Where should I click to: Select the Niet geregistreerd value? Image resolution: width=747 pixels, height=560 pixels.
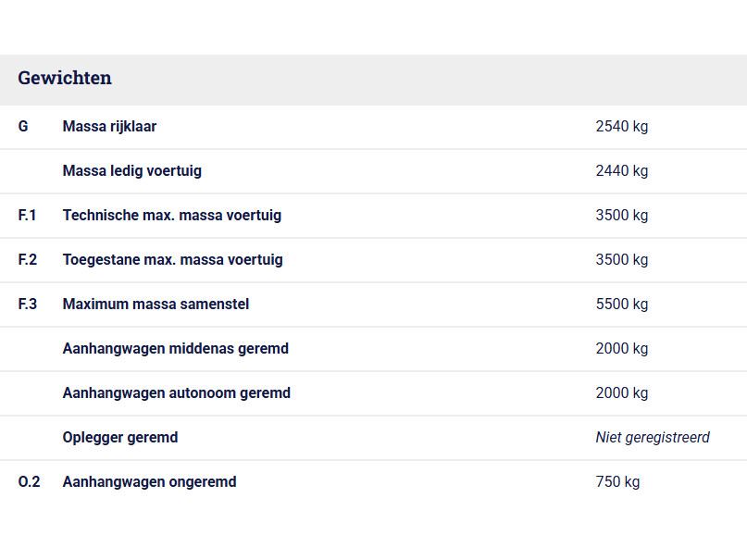point(652,438)
